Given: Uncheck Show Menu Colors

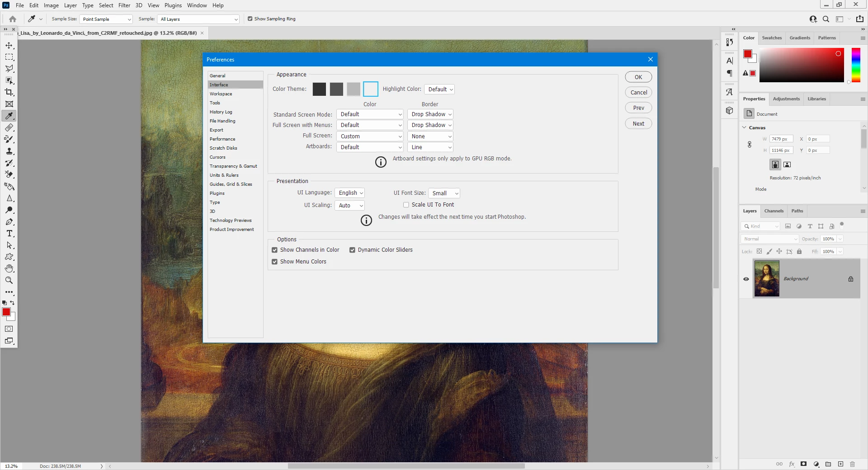Looking at the screenshot, I should pyautogui.click(x=274, y=262).
